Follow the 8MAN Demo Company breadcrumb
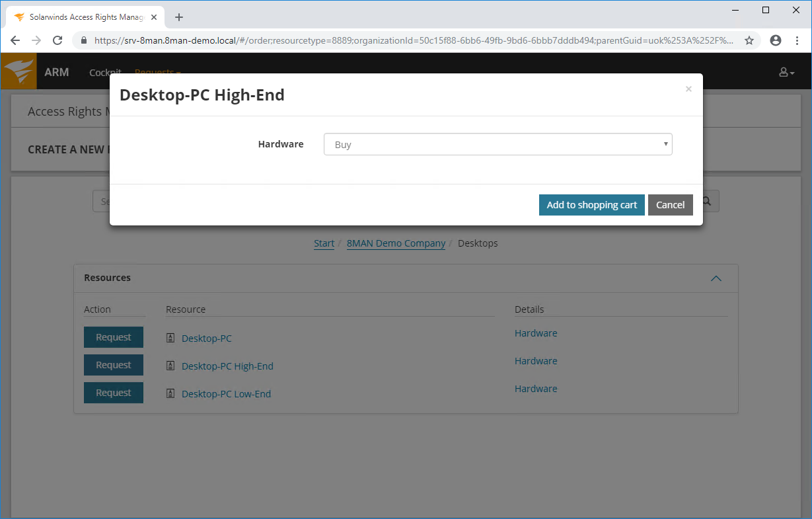 pos(396,243)
